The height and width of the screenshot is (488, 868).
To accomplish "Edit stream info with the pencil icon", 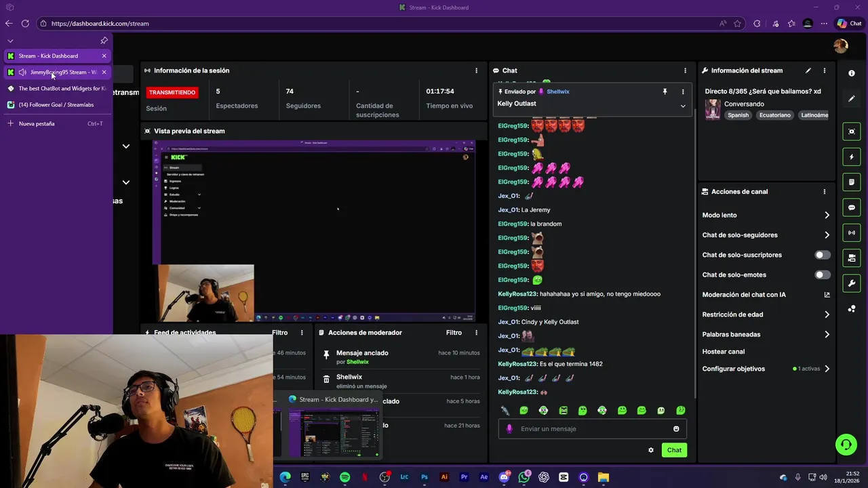I will click(x=808, y=70).
